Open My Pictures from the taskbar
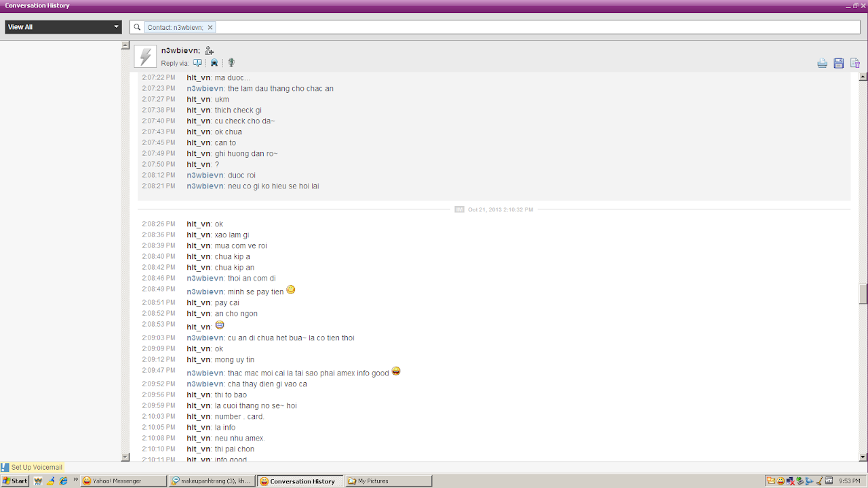868x488 pixels. [x=389, y=481]
